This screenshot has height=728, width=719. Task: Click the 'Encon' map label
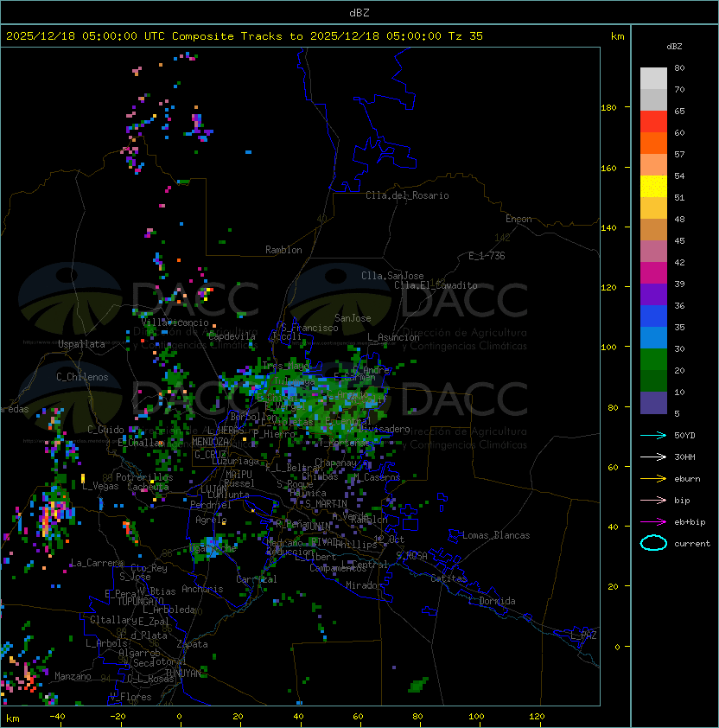[x=519, y=219]
